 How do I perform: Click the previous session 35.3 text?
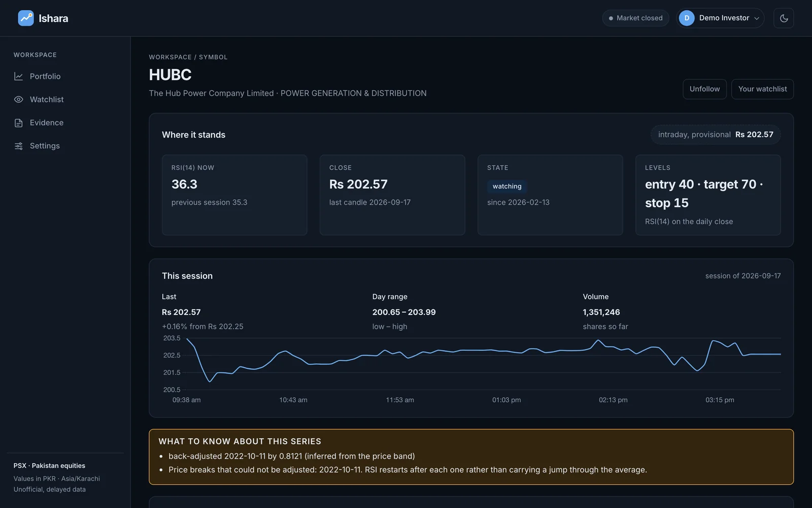coord(209,202)
